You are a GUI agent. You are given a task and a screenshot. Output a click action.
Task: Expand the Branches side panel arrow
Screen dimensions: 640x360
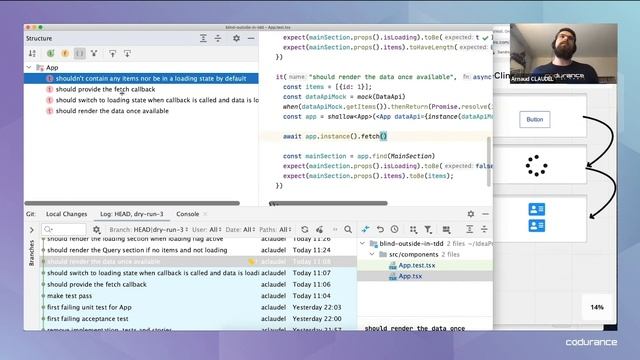[31, 230]
